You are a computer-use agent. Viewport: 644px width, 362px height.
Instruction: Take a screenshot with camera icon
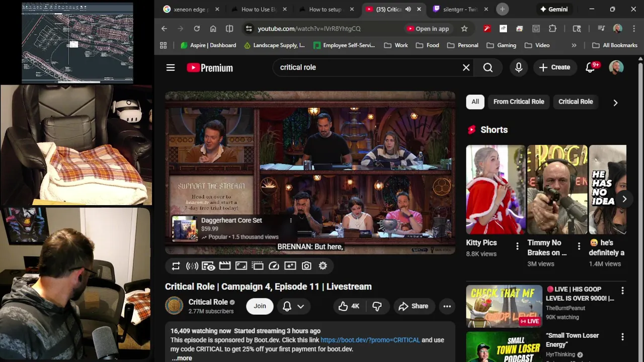pyautogui.click(x=306, y=266)
